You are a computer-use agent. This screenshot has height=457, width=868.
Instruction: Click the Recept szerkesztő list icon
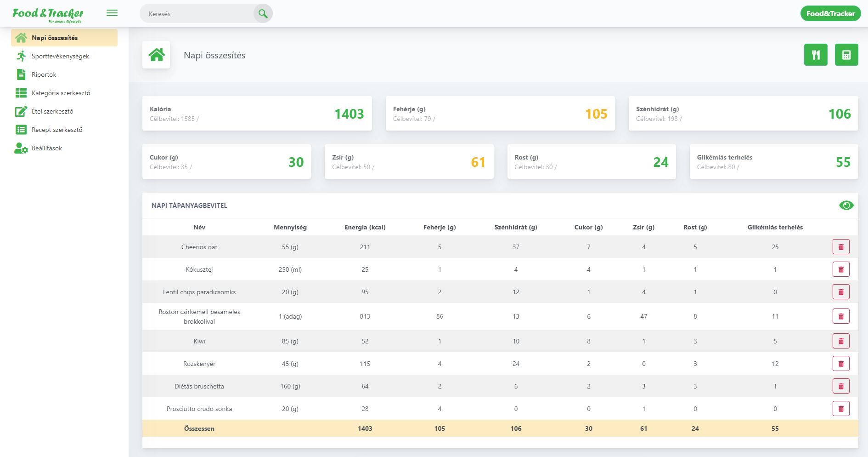point(21,130)
